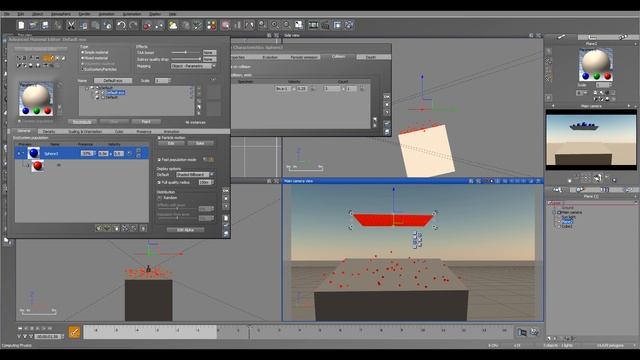
Task: Toggle Fast population mode checkbox
Action: tap(159, 160)
